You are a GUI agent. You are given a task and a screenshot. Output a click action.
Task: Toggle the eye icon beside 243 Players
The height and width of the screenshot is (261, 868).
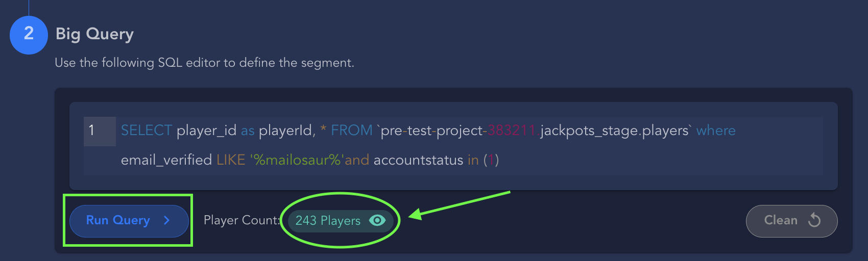coord(377,220)
